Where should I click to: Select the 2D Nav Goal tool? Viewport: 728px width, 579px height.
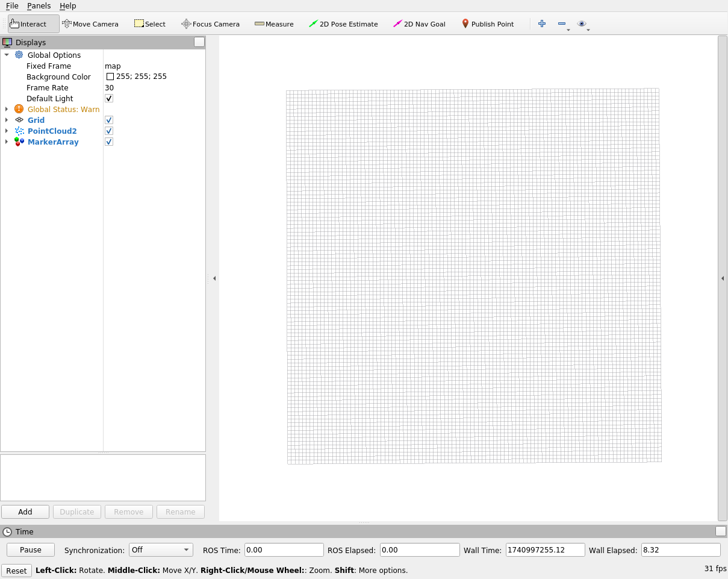419,24
